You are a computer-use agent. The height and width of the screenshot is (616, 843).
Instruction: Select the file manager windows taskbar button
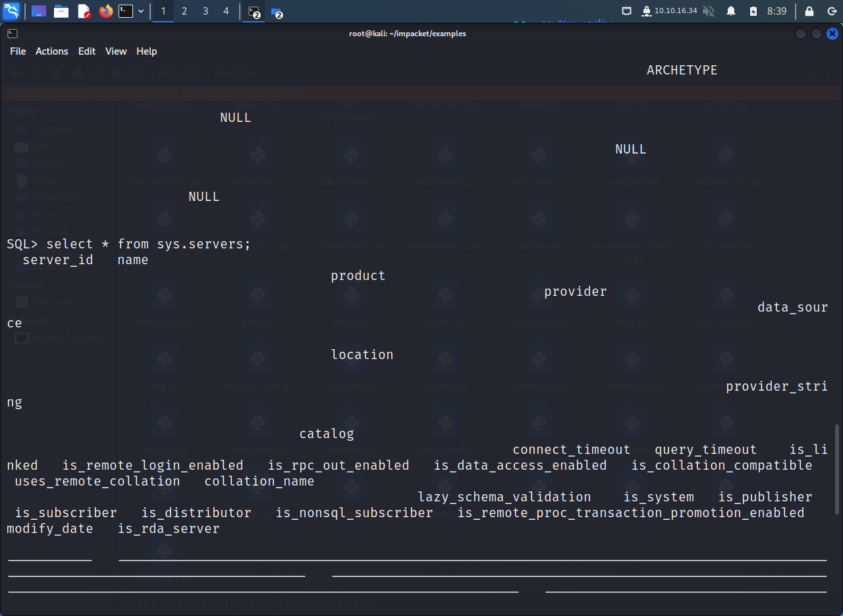tap(277, 12)
